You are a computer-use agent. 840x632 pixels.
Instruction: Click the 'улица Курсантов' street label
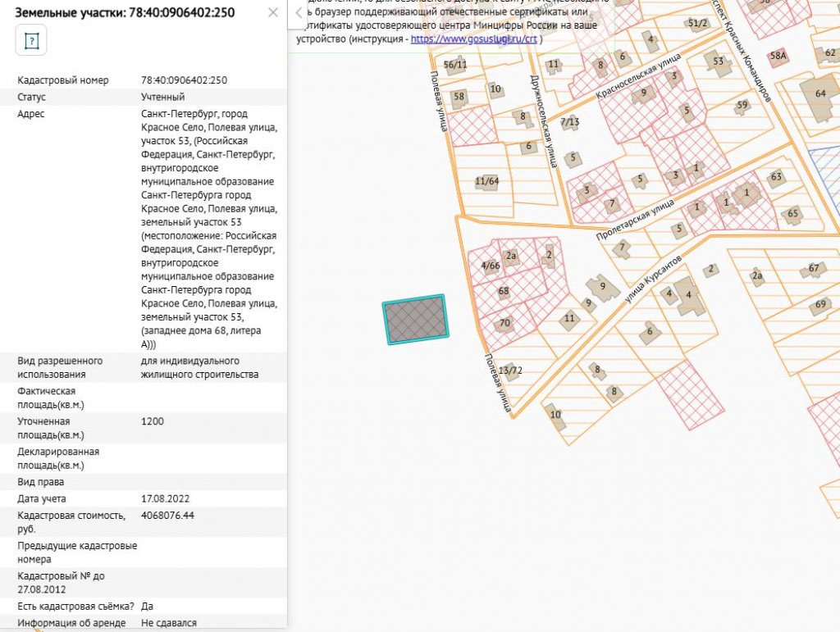pos(653,279)
